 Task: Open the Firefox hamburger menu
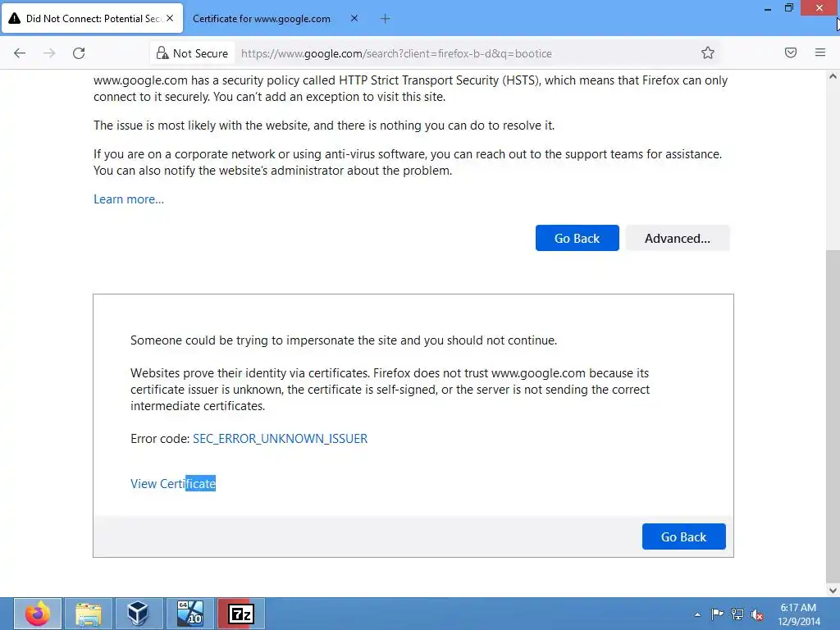pyautogui.click(x=820, y=52)
